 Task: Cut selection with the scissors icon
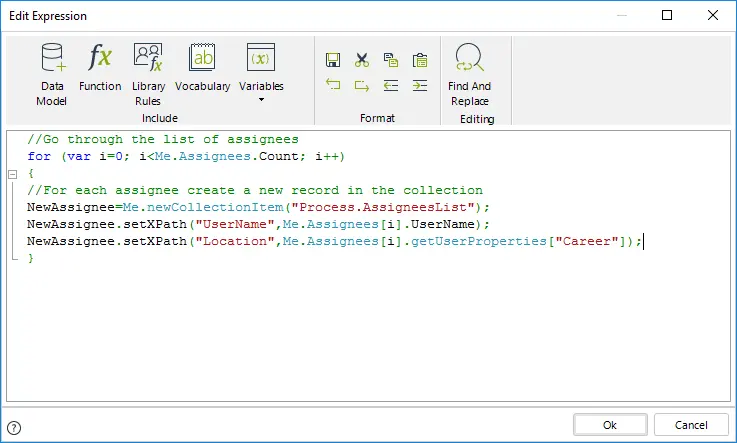tap(361, 60)
